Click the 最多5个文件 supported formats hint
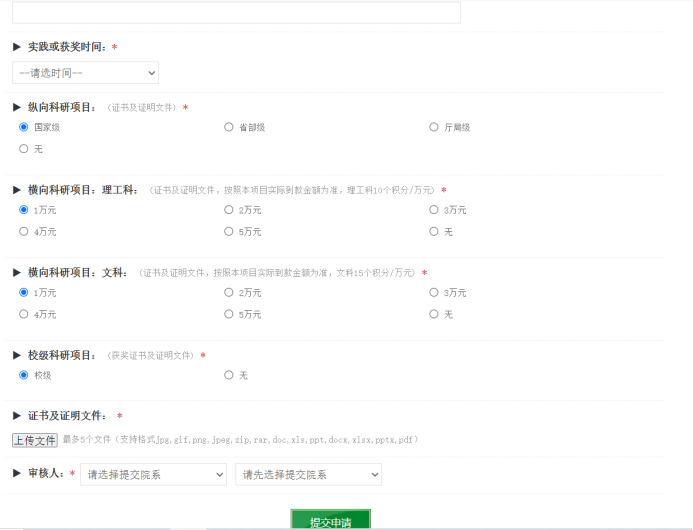Screen dimensions: 693x530 [x=241, y=440]
